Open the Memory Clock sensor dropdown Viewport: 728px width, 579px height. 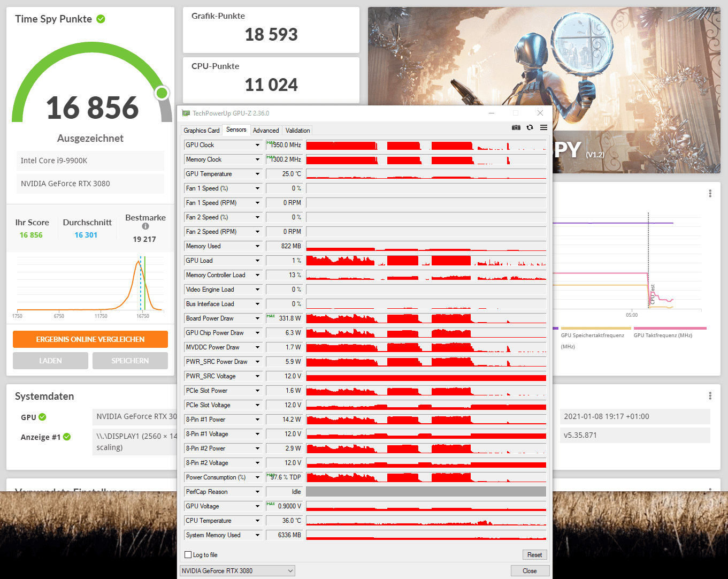(257, 159)
